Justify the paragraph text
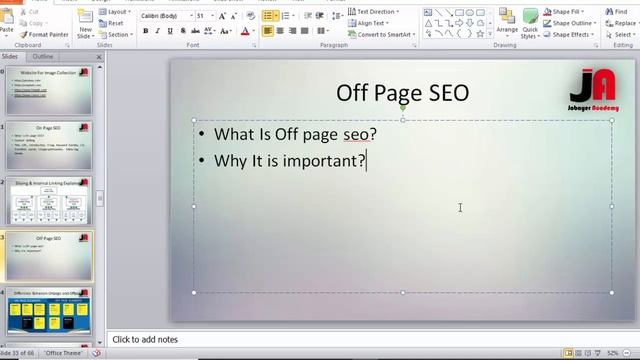 [304, 31]
